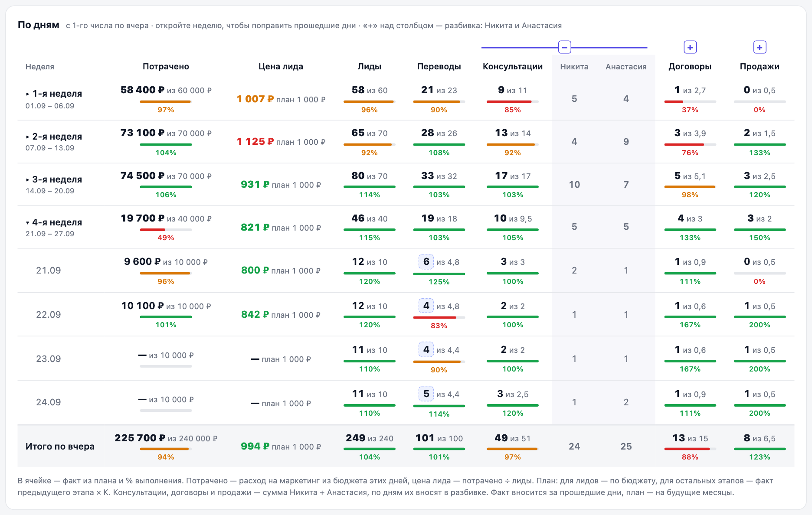Expand the Договоры column with its plus icon
Image resolution: width=812 pixels, height=515 pixels.
(690, 47)
